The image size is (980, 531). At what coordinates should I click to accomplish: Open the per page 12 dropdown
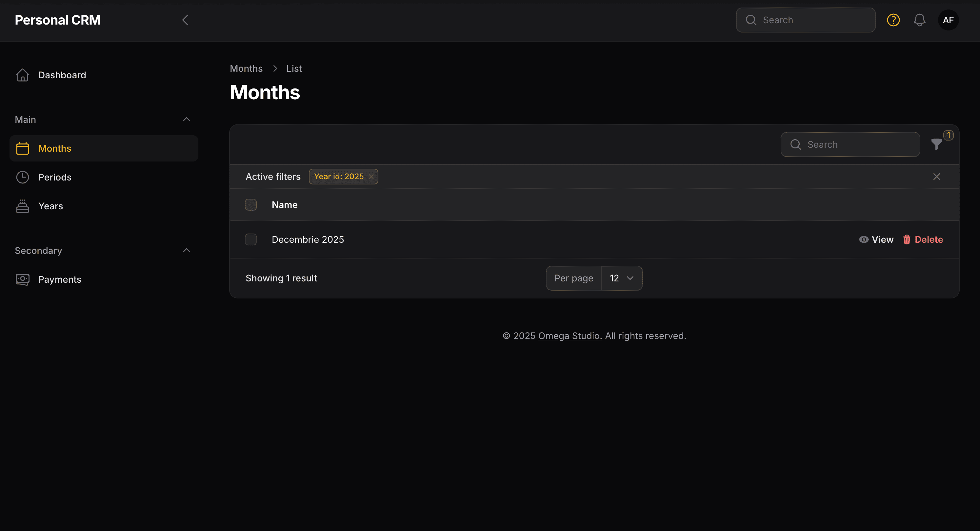click(x=621, y=278)
